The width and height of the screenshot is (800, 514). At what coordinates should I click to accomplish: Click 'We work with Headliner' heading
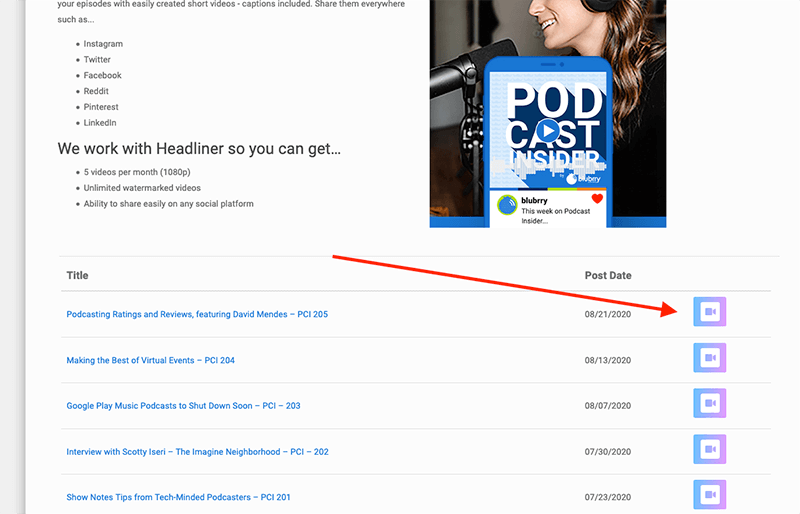tap(199, 149)
